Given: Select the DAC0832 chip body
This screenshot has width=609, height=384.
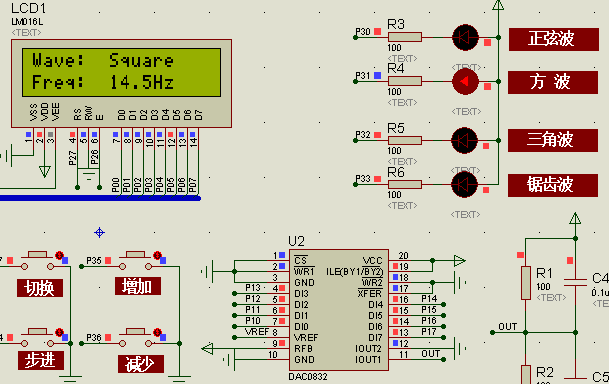Looking at the screenshot, I should 339,309.
